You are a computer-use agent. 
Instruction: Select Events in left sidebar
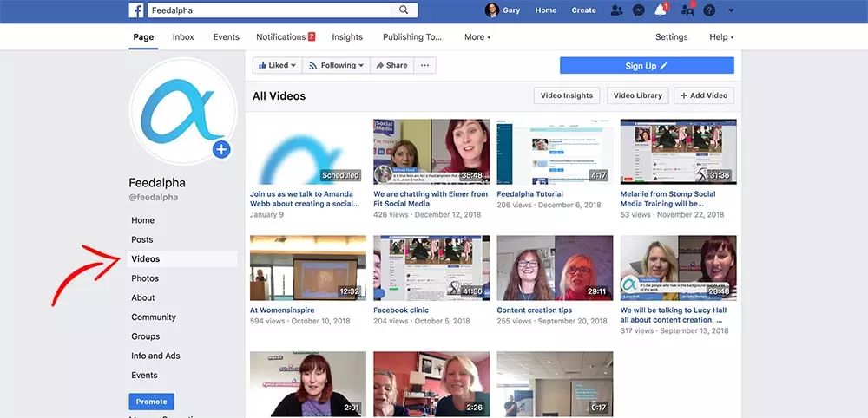(144, 375)
